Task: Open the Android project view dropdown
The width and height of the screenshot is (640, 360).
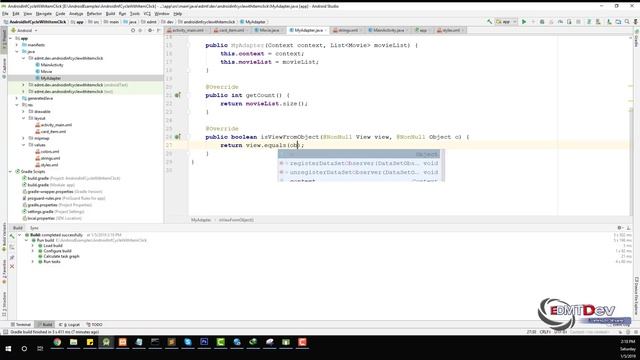Action: tap(24, 30)
